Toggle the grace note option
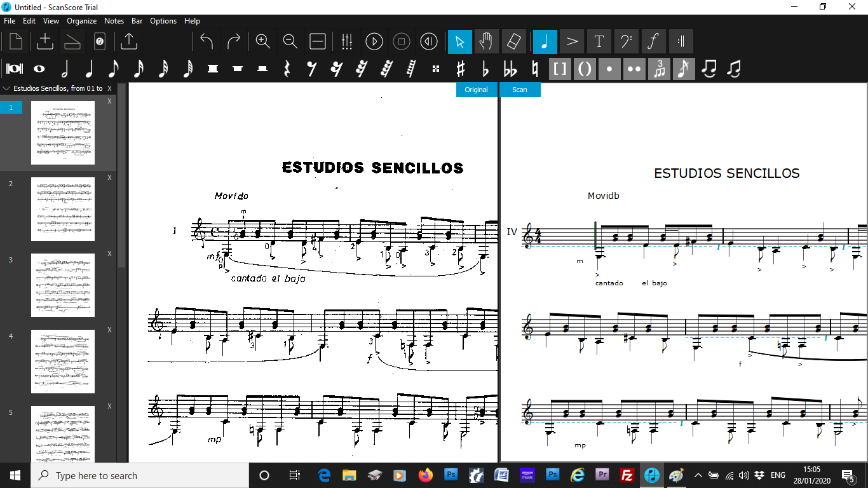Screen dimensions: 868x488 (684, 69)
